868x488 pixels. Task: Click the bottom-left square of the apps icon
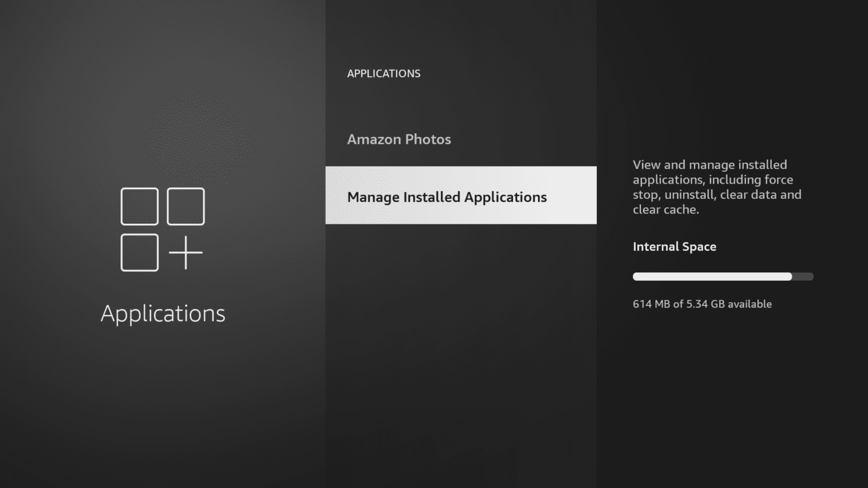[x=138, y=251]
